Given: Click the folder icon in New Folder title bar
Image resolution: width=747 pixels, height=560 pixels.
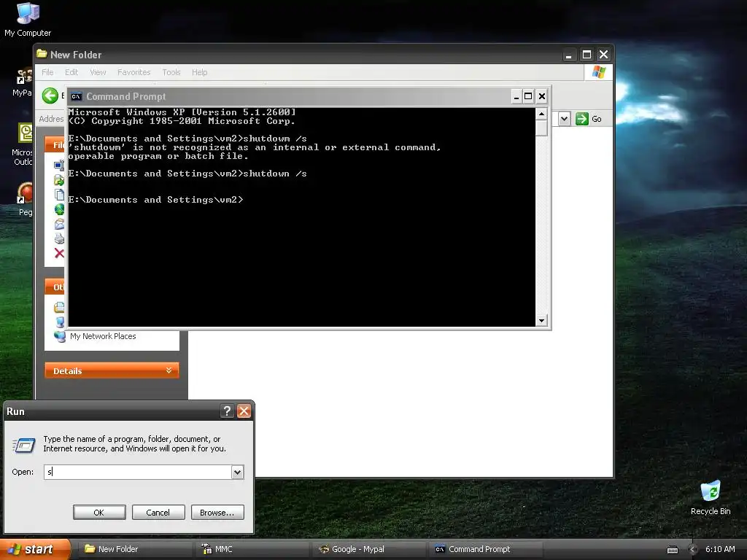Looking at the screenshot, I should 42,54.
